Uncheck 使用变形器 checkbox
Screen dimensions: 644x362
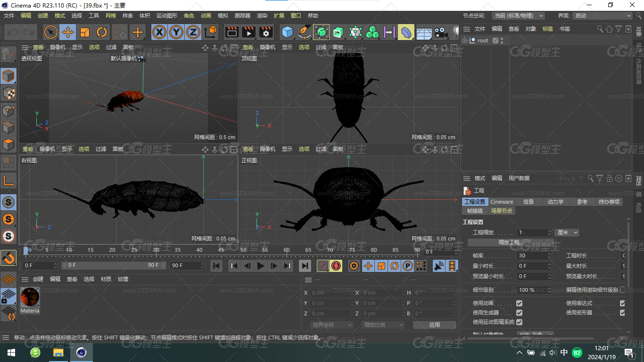click(622, 313)
